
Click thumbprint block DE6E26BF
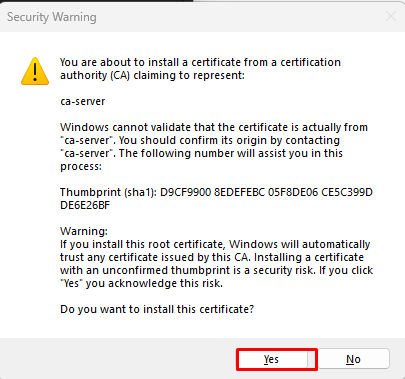tap(85, 205)
